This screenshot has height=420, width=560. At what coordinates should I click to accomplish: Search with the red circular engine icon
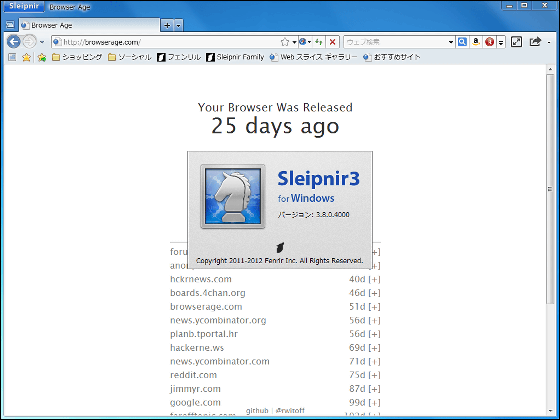[x=489, y=42]
